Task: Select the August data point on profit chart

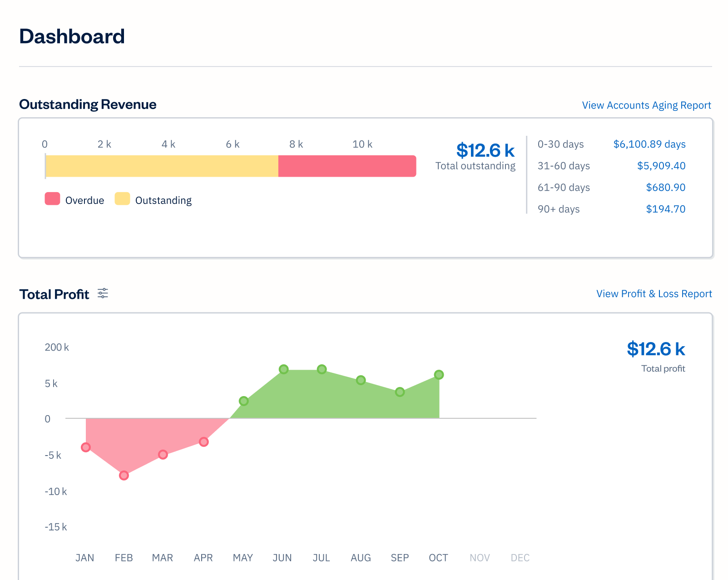Action: [361, 380]
